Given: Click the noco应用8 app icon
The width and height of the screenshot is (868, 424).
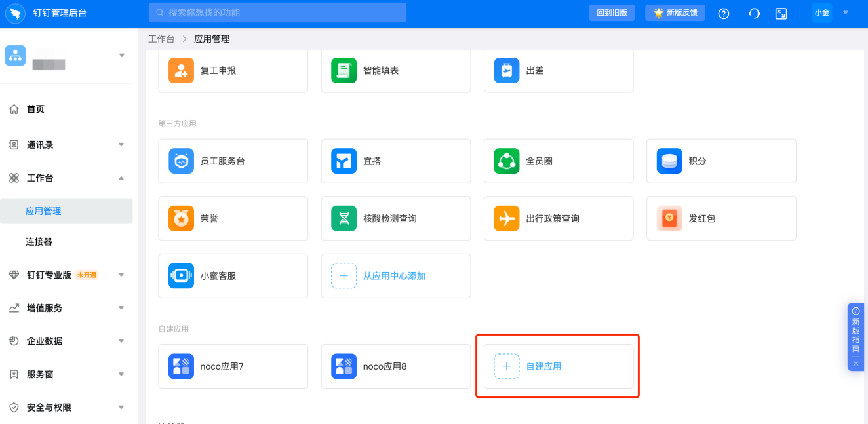Looking at the screenshot, I should point(344,366).
